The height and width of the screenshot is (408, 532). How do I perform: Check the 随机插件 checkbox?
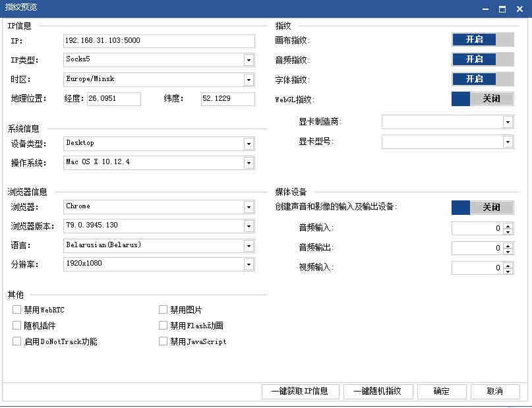(16, 325)
